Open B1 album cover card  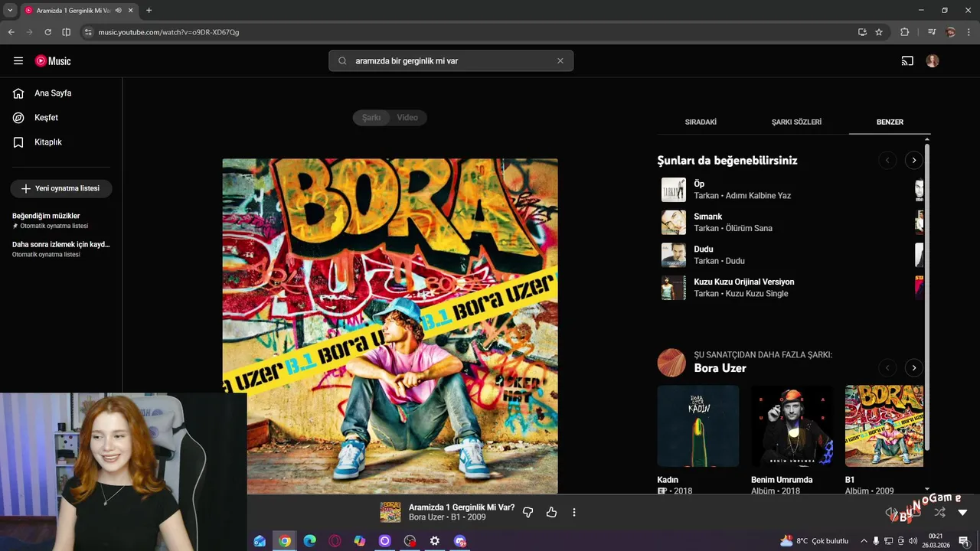click(x=884, y=426)
